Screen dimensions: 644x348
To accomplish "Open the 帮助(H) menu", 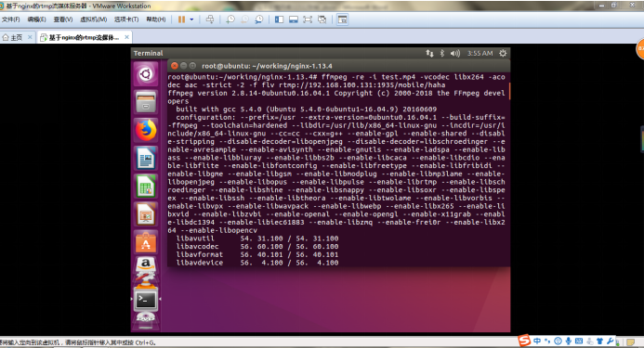I will coord(156,19).
